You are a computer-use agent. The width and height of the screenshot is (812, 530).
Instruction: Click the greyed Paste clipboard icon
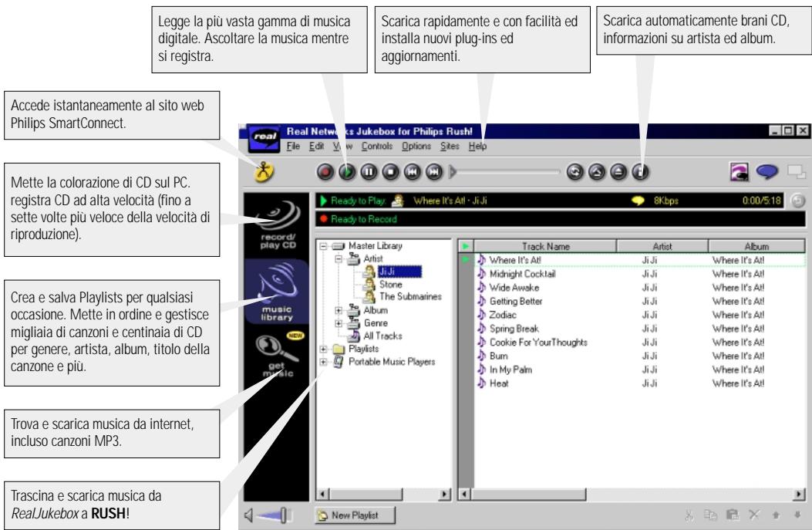(733, 515)
